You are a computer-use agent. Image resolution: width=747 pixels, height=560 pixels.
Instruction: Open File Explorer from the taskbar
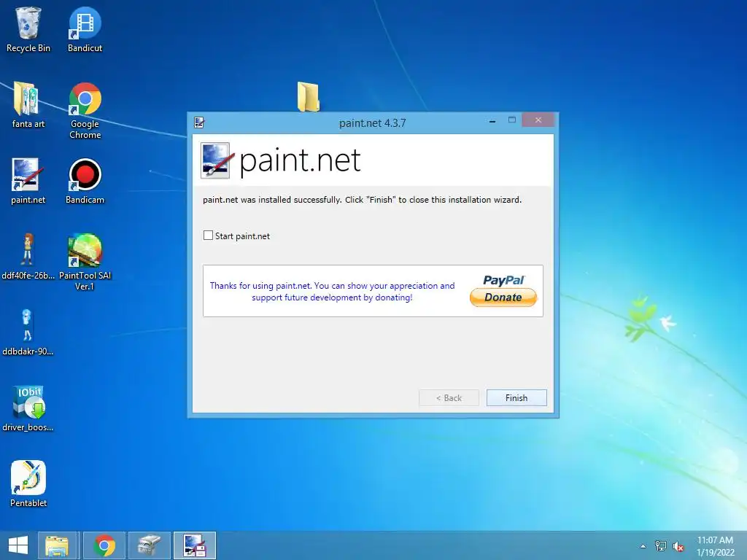click(x=57, y=545)
